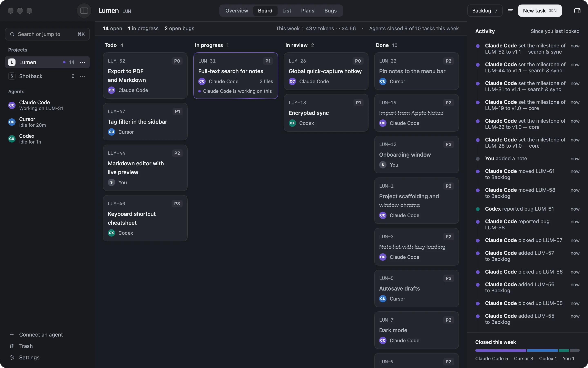Switch to the Overview tab
The height and width of the screenshot is (368, 588).
point(237,11)
